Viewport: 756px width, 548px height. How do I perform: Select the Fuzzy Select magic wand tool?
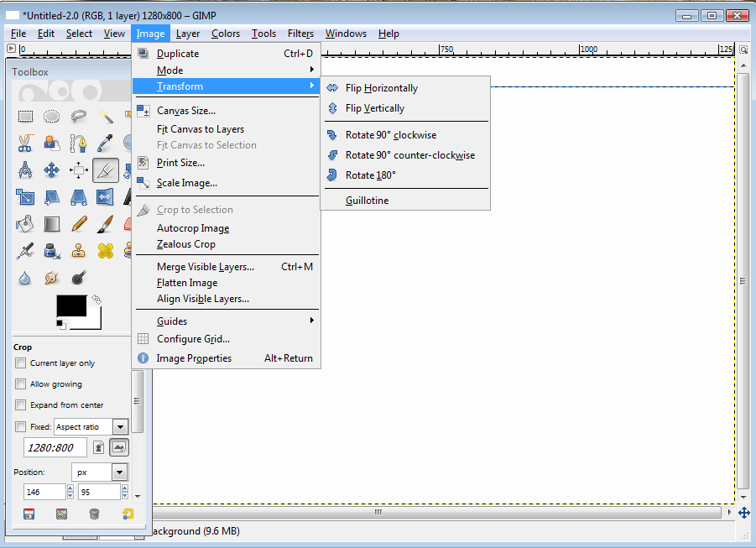click(106, 117)
